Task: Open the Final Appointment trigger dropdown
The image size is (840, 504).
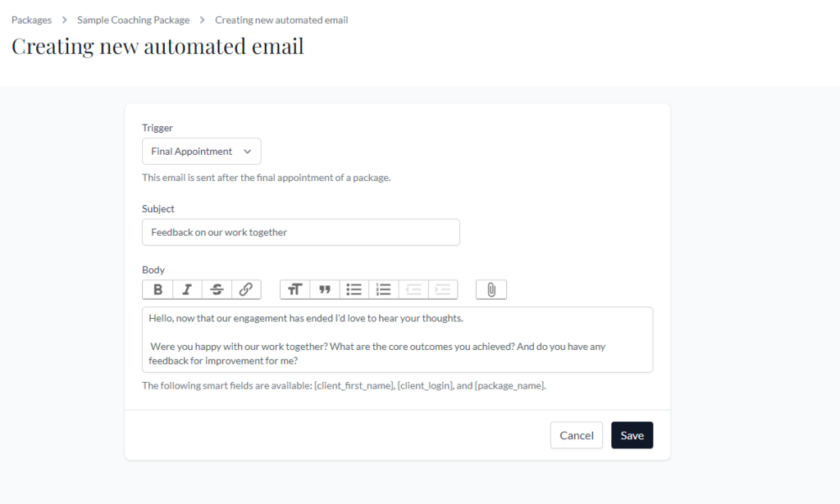Action: [x=201, y=152]
